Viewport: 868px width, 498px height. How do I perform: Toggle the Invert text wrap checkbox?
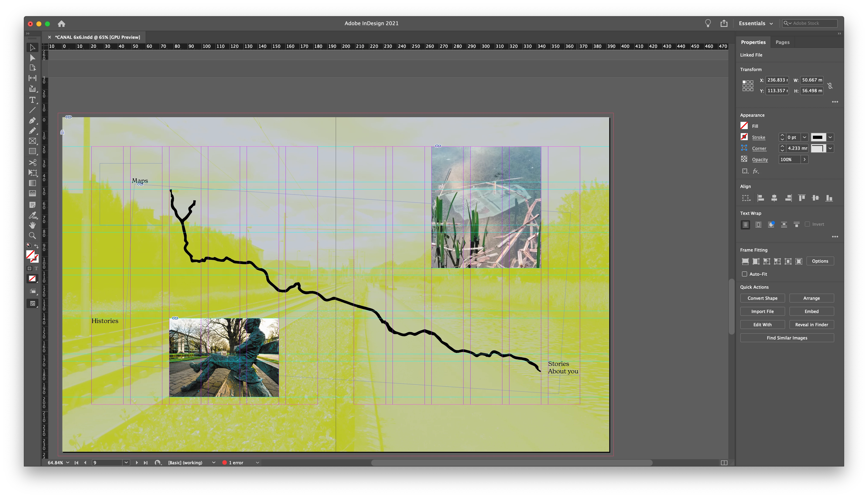[807, 224]
